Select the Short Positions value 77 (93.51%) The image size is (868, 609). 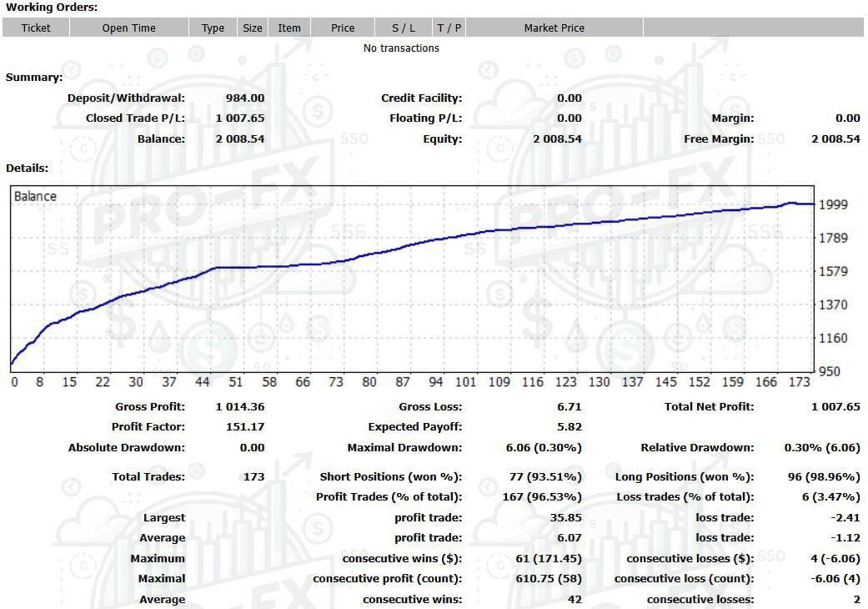tap(545, 476)
